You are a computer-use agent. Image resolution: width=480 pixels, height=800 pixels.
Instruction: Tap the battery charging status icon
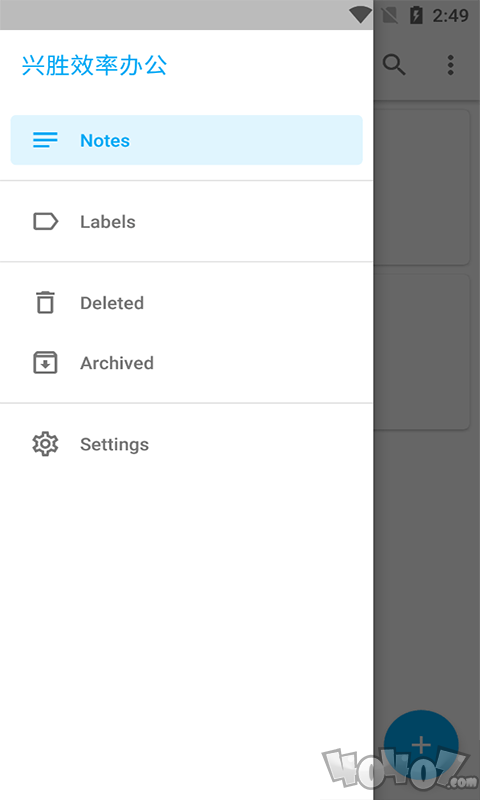pos(416,15)
